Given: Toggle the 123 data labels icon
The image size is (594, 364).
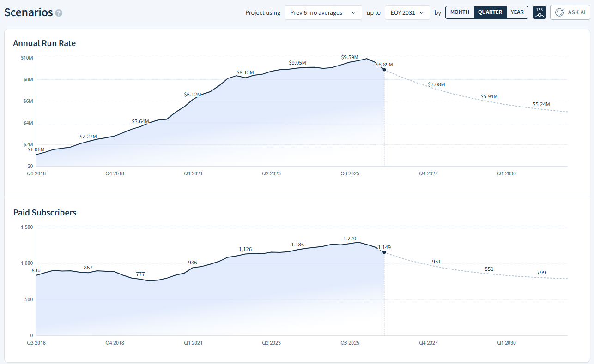Looking at the screenshot, I should coord(539,12).
